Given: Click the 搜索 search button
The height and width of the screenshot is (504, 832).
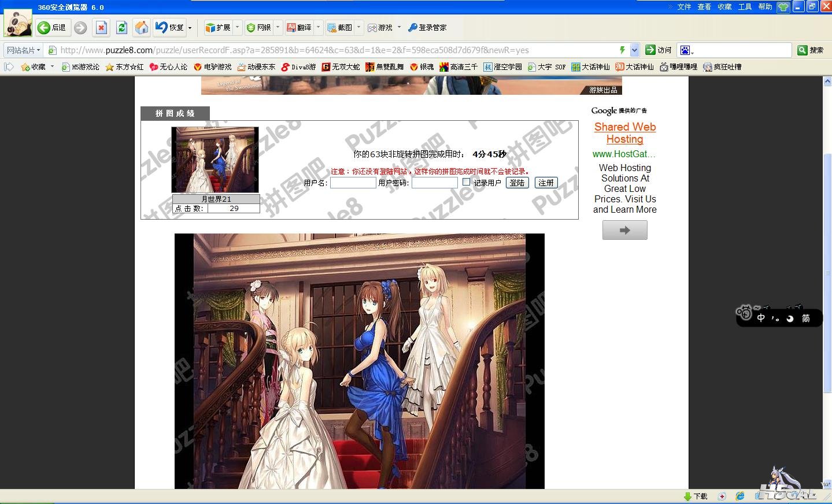Looking at the screenshot, I should pos(811,50).
